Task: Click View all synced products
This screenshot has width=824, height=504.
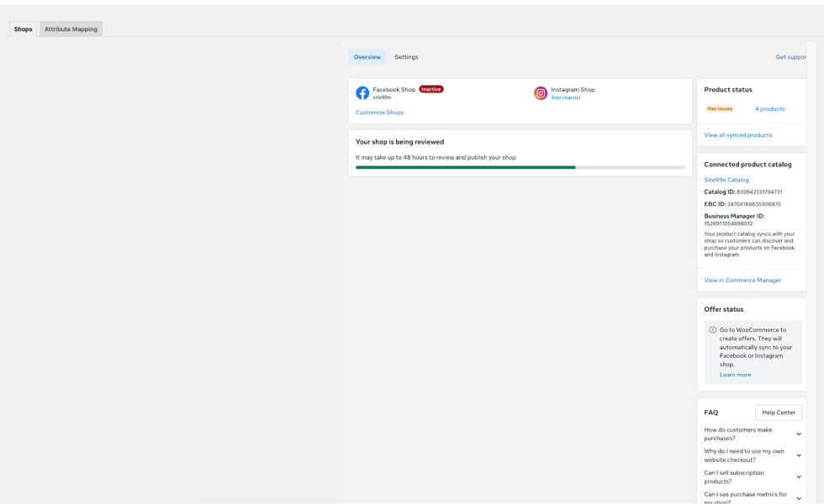Action: tap(738, 135)
